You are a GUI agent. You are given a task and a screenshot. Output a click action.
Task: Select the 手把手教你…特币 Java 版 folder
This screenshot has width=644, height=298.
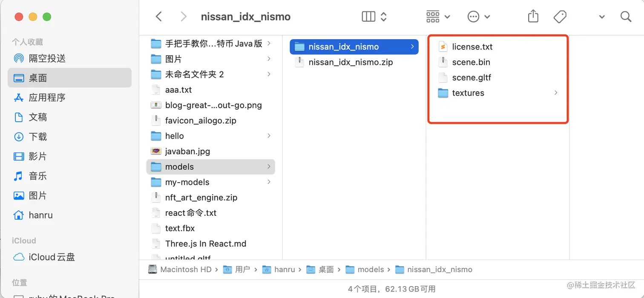210,43
